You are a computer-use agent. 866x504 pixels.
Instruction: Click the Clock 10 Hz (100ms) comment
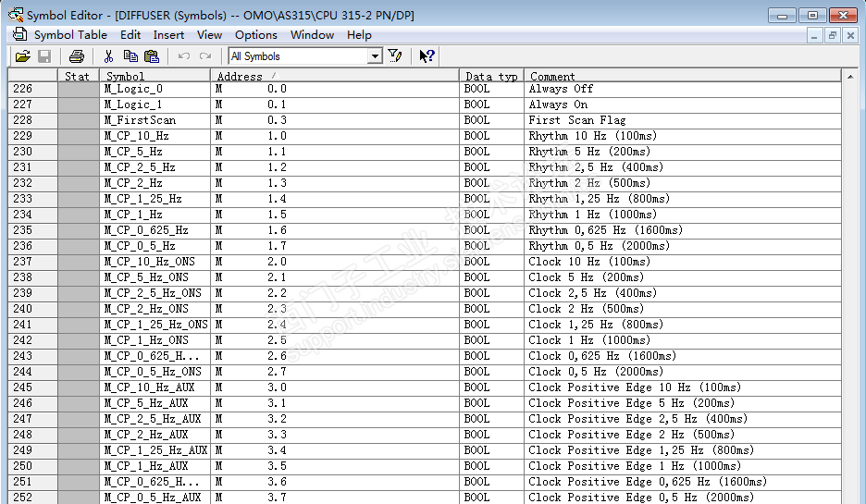click(x=683, y=262)
